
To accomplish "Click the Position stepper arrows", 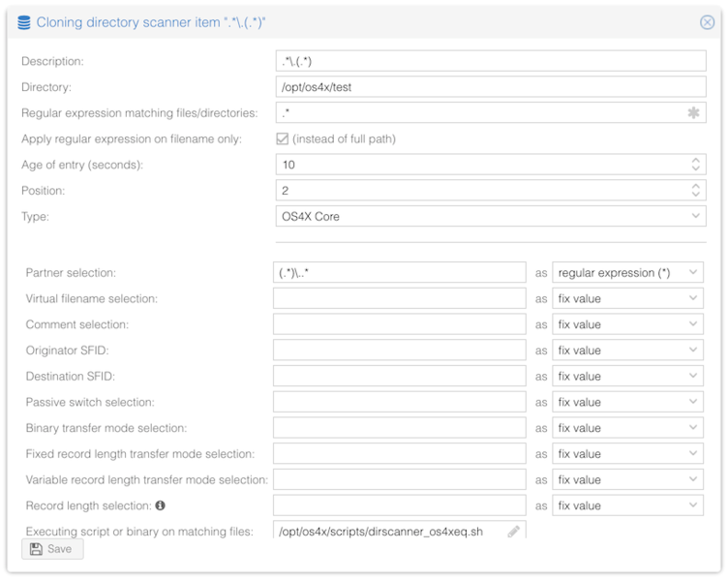I will pos(695,191).
